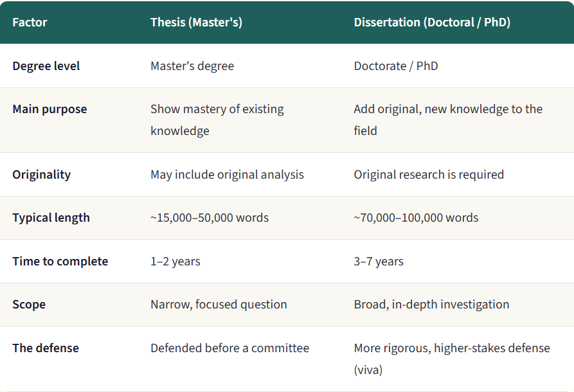Select the Main purpose row label
The image size is (574, 392).
click(x=49, y=109)
